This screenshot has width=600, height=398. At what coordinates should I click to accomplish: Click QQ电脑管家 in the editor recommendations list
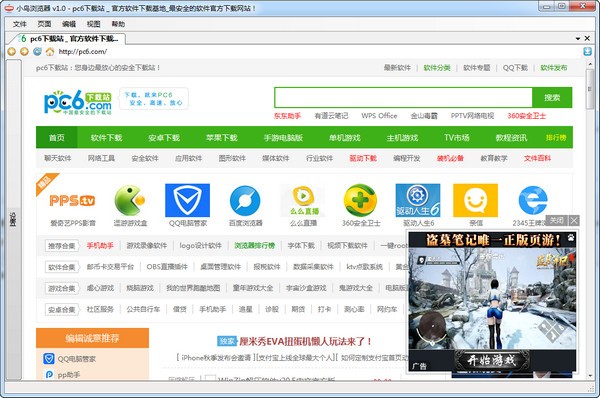[77, 359]
